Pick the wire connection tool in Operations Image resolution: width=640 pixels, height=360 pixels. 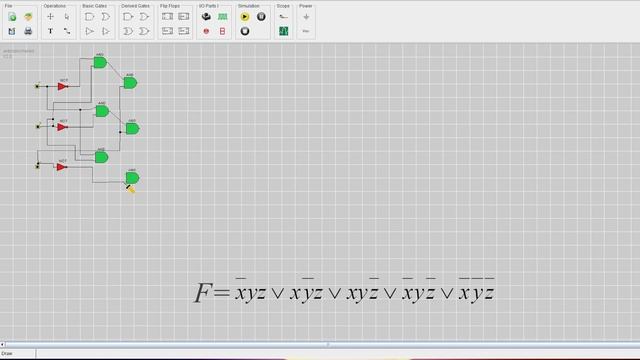67,31
